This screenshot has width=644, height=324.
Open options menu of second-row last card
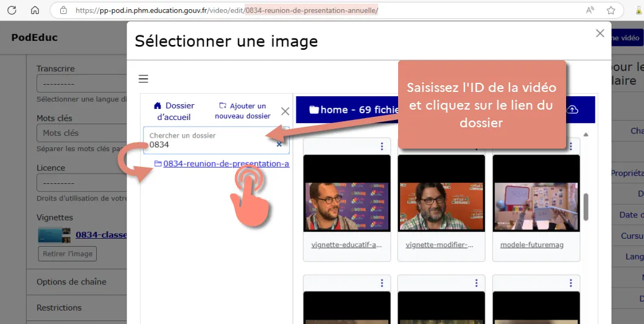point(571,283)
